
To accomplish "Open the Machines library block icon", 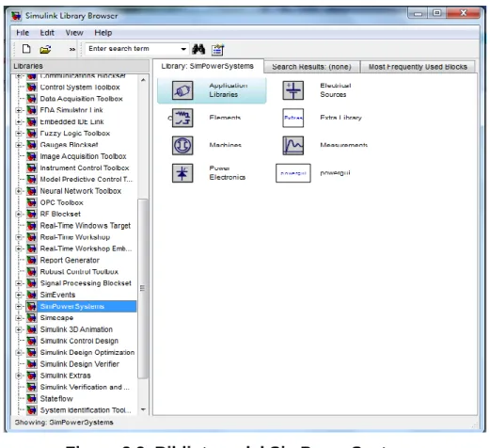I will point(182,146).
